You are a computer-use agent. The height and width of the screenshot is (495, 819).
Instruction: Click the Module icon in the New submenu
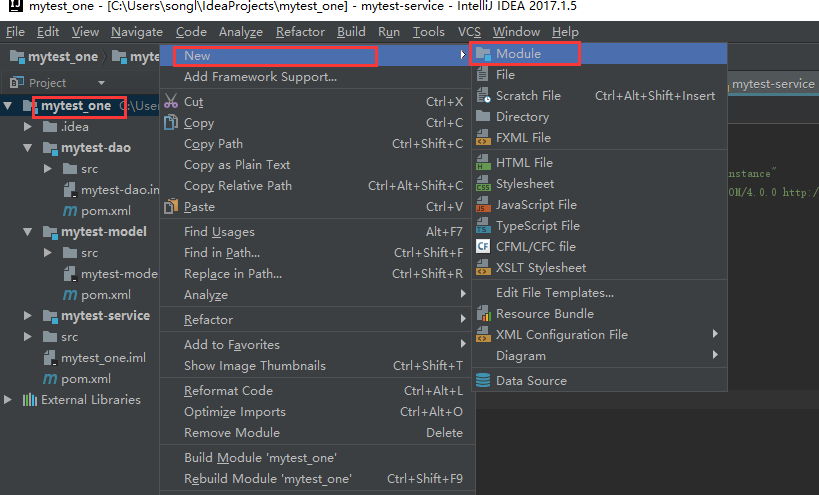pyautogui.click(x=484, y=54)
